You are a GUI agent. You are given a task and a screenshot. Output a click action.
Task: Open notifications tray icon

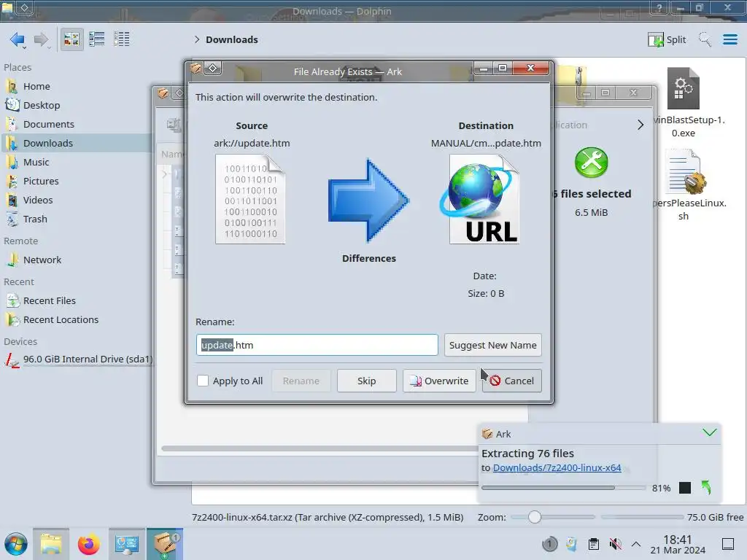tap(549, 544)
